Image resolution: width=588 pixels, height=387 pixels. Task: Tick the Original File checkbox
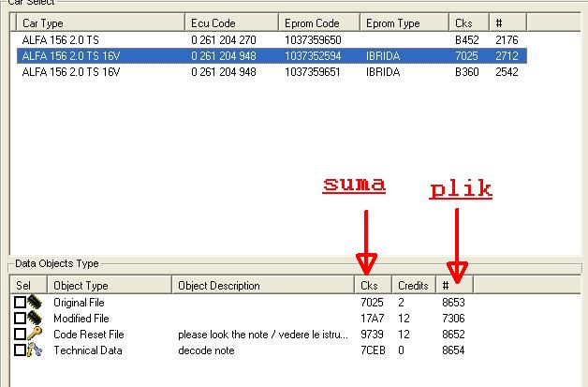pos(20,302)
